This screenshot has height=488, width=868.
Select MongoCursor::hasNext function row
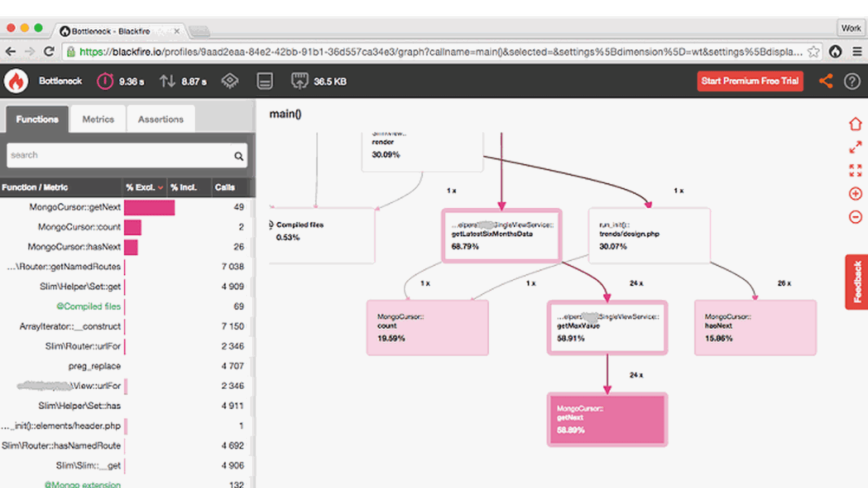125,247
